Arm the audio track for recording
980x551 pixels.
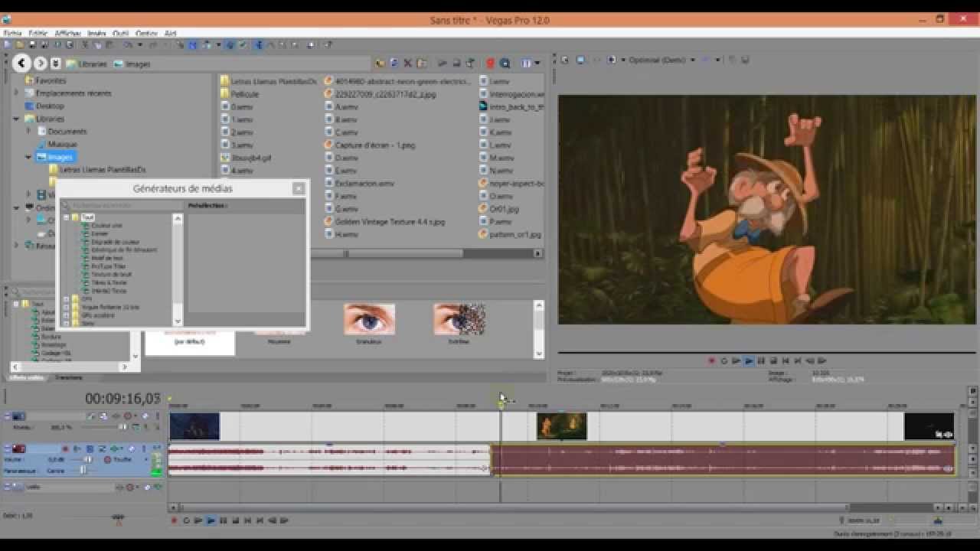point(65,448)
